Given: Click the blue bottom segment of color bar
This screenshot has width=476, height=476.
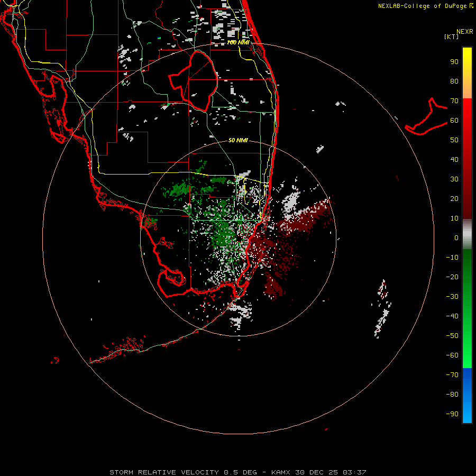Looking at the screenshot, I should 467,396.
